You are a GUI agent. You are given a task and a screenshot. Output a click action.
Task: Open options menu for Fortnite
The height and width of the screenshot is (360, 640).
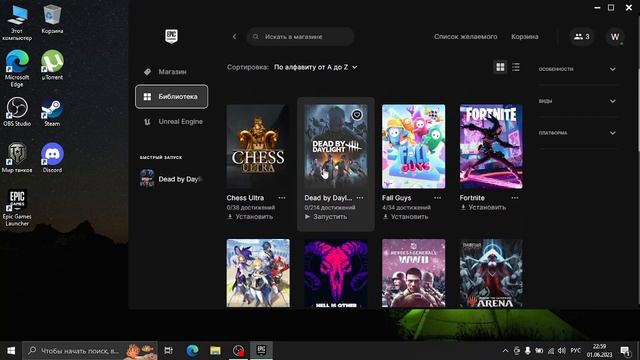pyautogui.click(x=515, y=198)
